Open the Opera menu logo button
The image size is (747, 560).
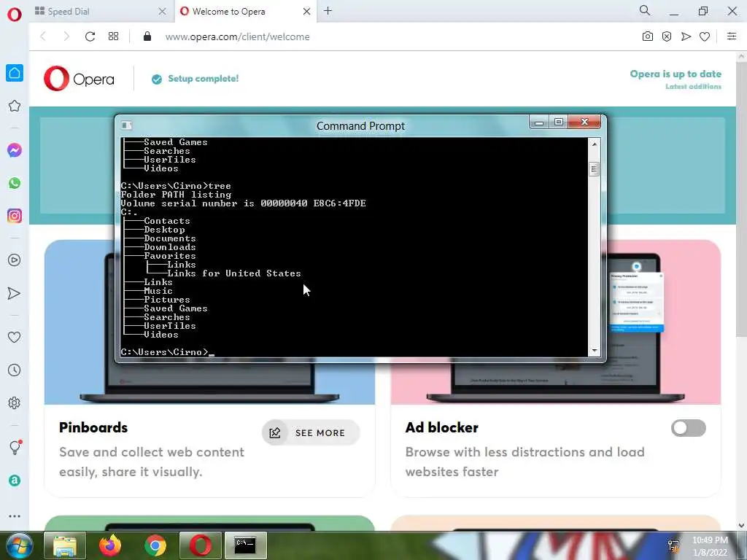tap(15, 14)
